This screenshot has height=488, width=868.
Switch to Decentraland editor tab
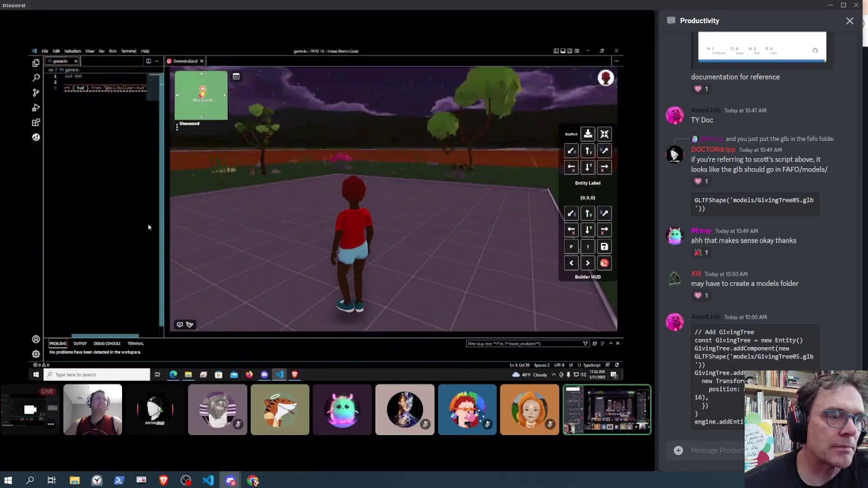[184, 61]
